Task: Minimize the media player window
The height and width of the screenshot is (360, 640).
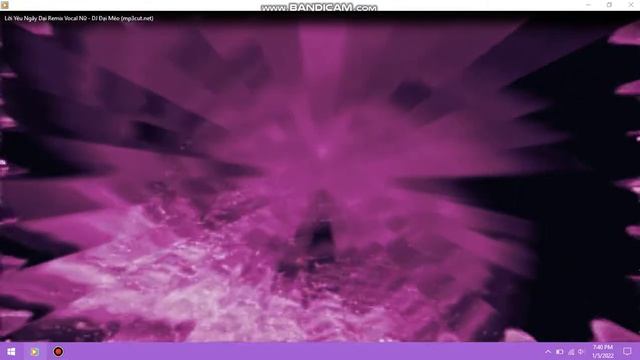Action: [588, 5]
